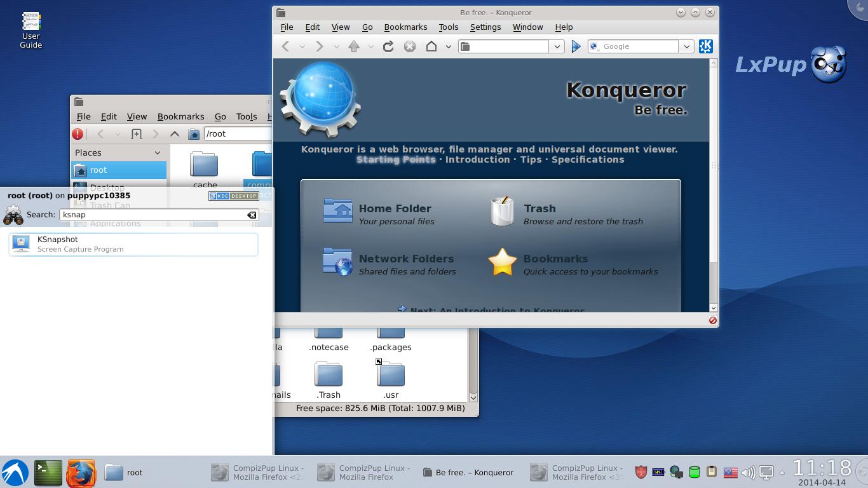Click the launcher search input field

(x=158, y=215)
